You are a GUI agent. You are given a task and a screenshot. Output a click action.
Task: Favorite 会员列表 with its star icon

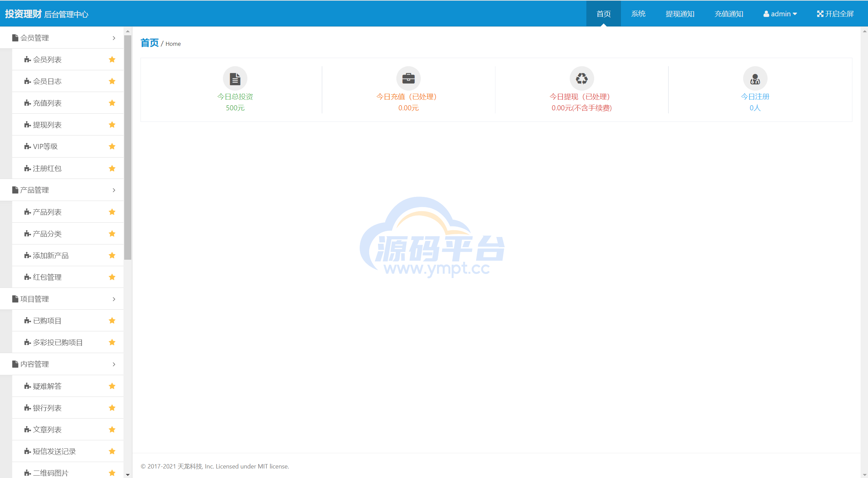click(112, 59)
